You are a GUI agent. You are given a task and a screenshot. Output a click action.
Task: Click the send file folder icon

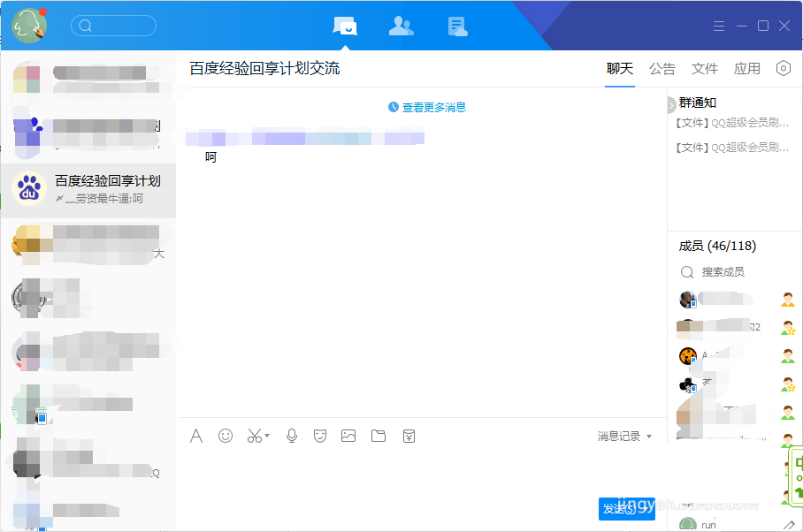point(379,436)
